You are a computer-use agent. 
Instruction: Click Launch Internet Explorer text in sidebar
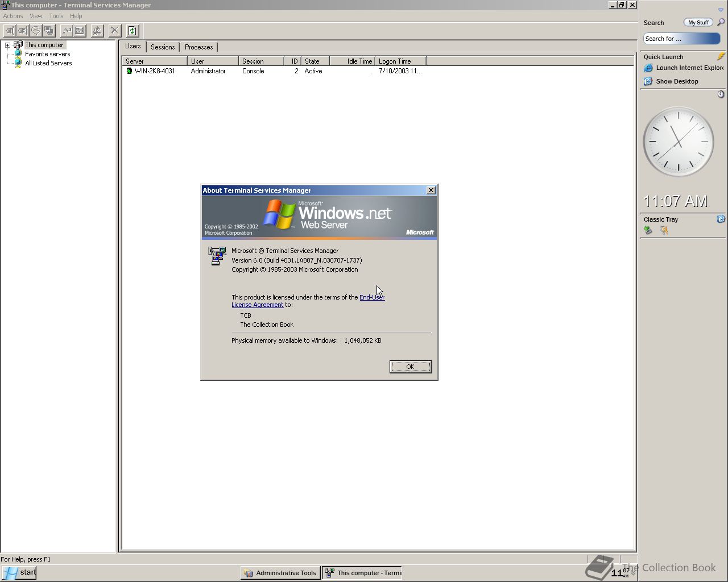[x=690, y=68]
